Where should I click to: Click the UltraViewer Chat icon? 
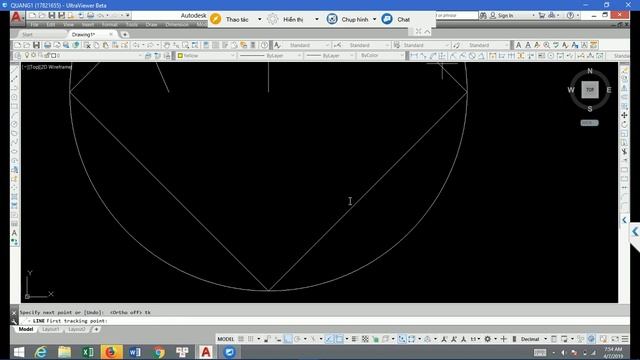coord(387,19)
